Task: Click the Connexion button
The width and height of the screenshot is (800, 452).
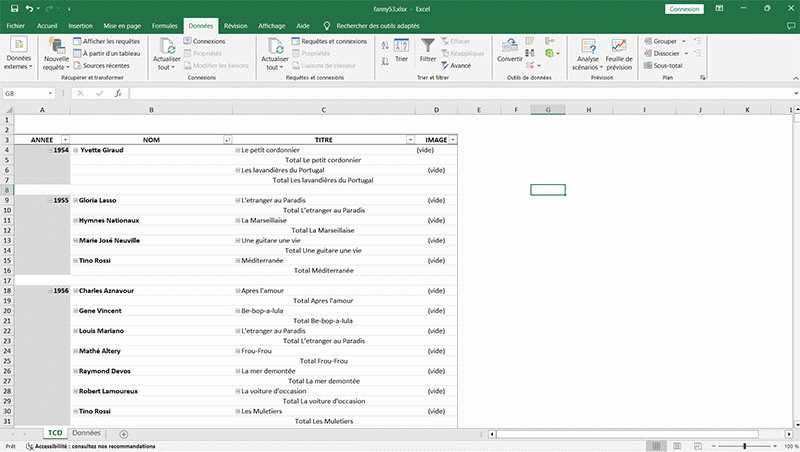Action: click(683, 8)
